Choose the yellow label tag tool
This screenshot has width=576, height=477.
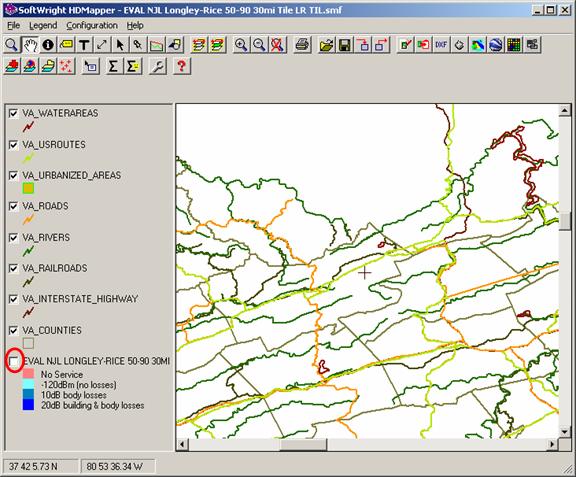pyautogui.click(x=66, y=45)
